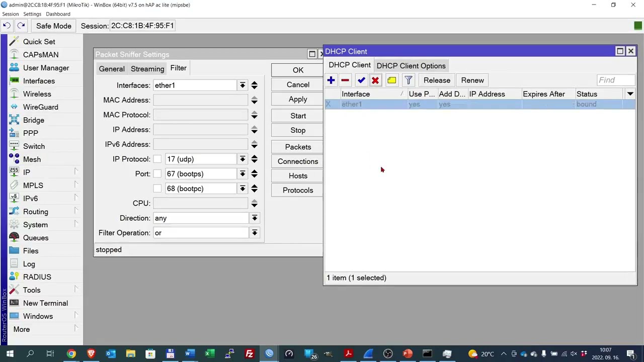The image size is (644, 362).
Task: Open sniffer Packets list
Action: pos(298,147)
